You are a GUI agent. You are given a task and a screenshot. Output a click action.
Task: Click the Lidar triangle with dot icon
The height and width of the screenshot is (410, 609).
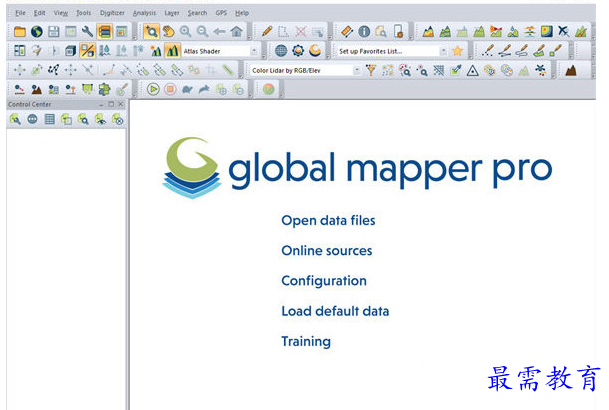tap(473, 70)
